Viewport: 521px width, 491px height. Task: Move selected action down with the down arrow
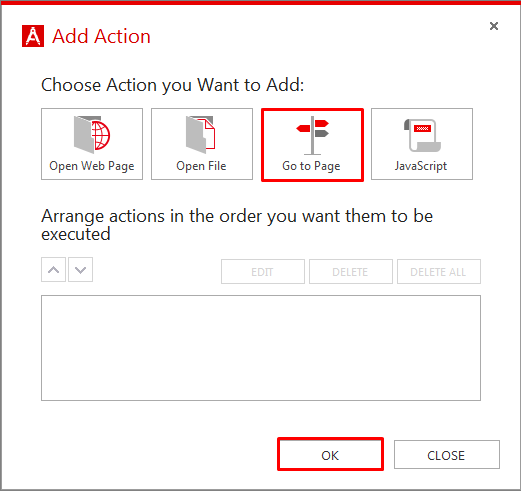(x=80, y=270)
